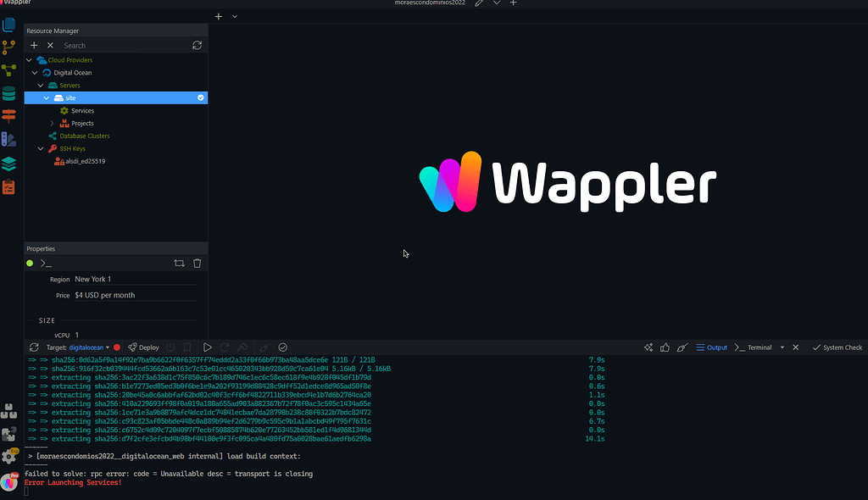This screenshot has width=868, height=500.
Task: Click the Price value $4 USD per month
Action: 136,295
